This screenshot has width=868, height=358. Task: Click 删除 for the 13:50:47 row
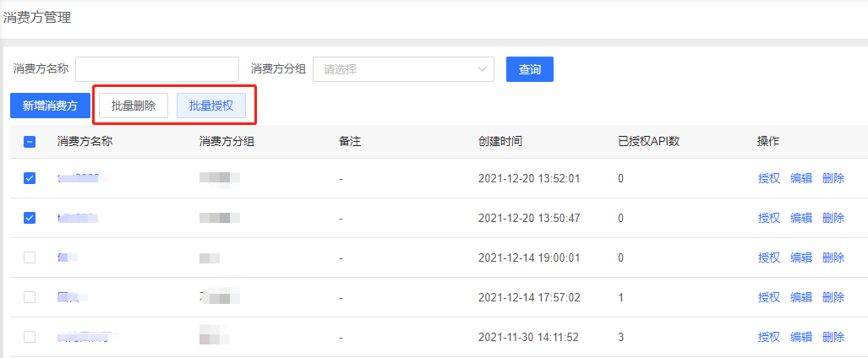click(833, 218)
